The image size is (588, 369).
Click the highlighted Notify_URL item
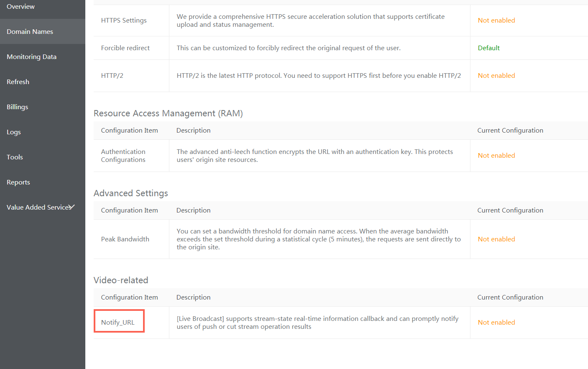(118, 322)
